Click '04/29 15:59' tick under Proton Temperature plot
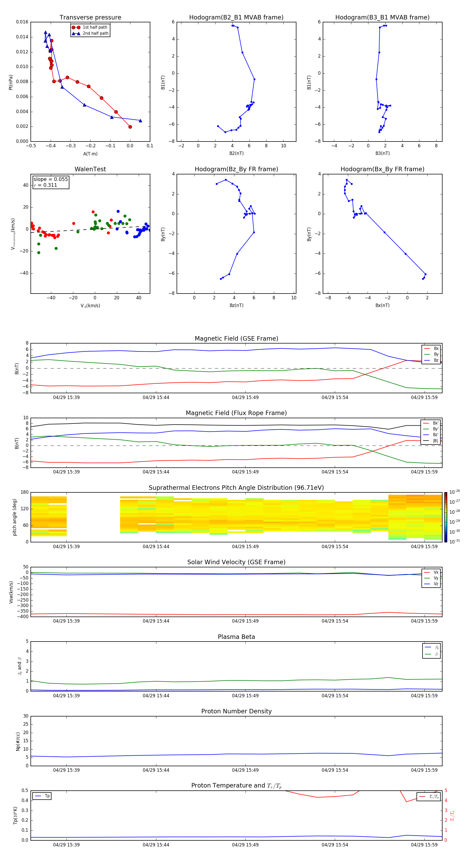This screenshot has height=868, width=473. pyautogui.click(x=424, y=845)
